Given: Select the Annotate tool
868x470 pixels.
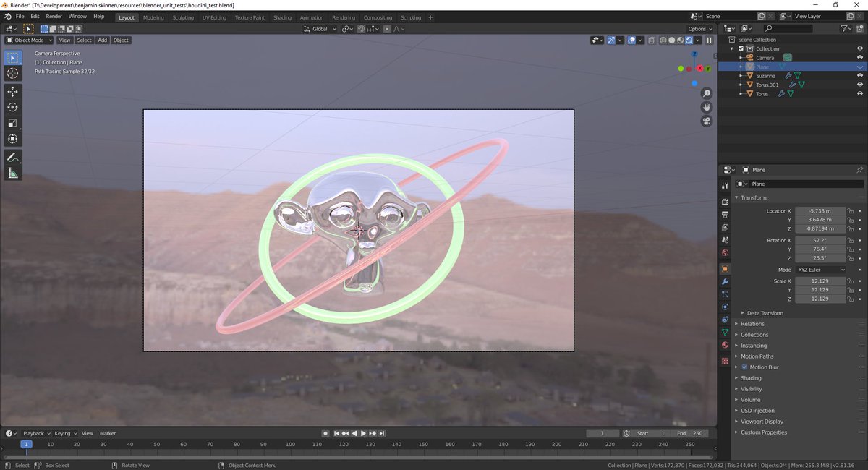Looking at the screenshot, I should click(x=13, y=157).
